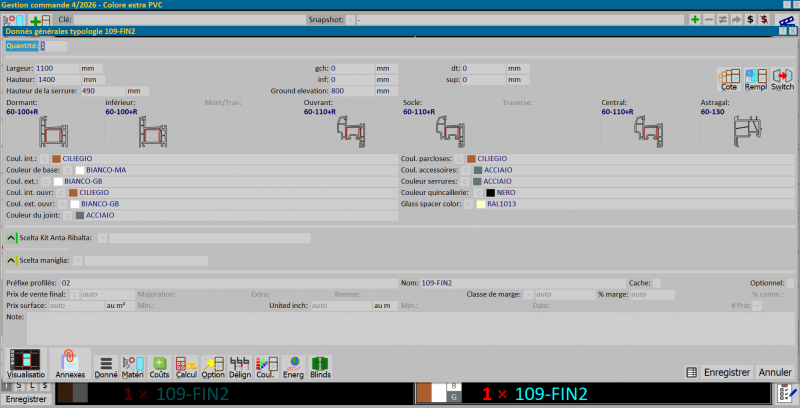800x408 pixels.
Task: Open the Coul. colors icon
Action: click(266, 367)
